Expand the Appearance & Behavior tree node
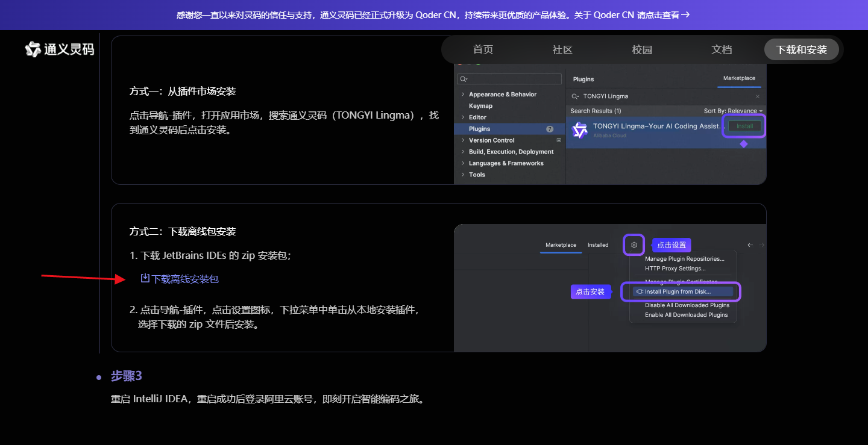Image resolution: width=868 pixels, height=445 pixels. [x=463, y=95]
